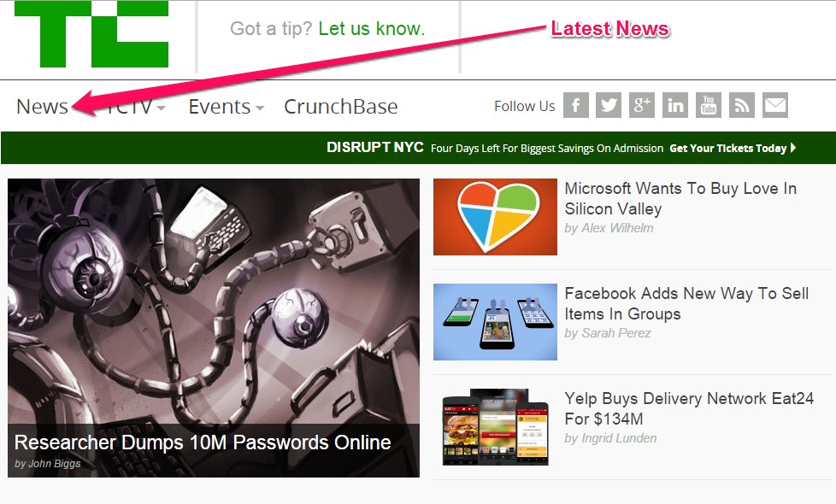The width and height of the screenshot is (836, 504).
Task: Open 'Microsoft Wants To Buy Love' headline
Action: [x=680, y=198]
